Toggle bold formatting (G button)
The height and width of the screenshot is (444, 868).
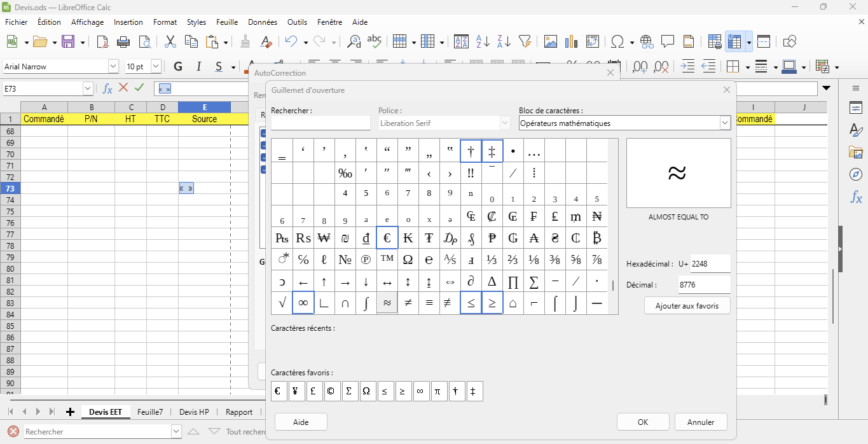click(178, 67)
